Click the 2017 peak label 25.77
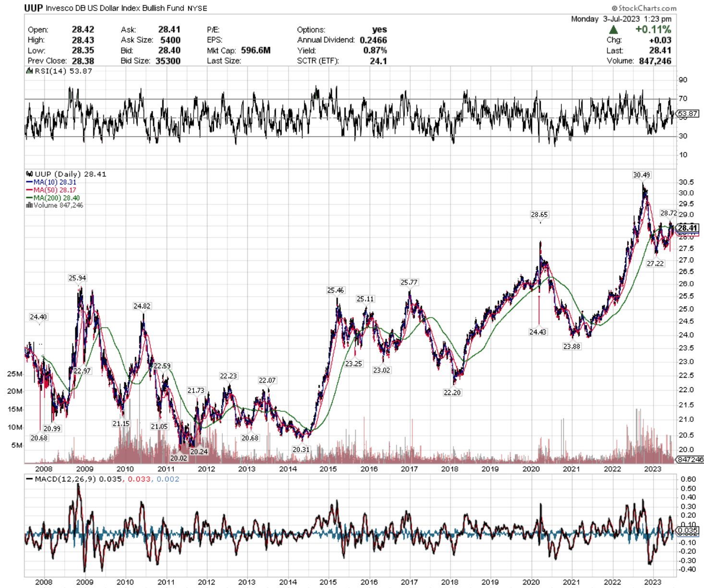Viewport: 704px width, 588px height. (x=409, y=282)
